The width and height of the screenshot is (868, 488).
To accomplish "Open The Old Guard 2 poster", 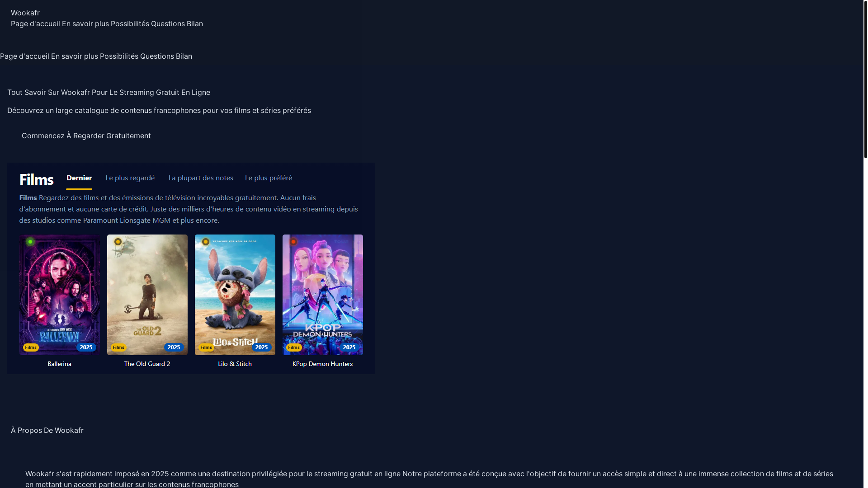I will [x=147, y=295].
